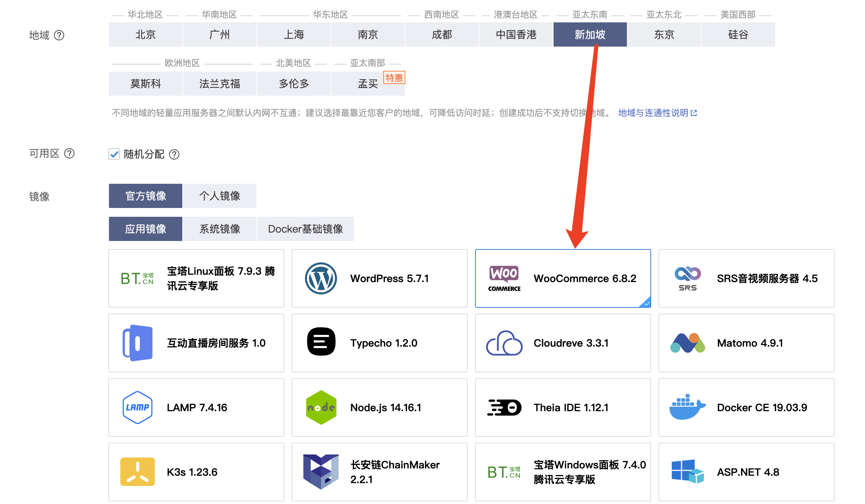The height and width of the screenshot is (504, 865).
Task: Select the 中国香港 region button
Action: click(x=516, y=34)
